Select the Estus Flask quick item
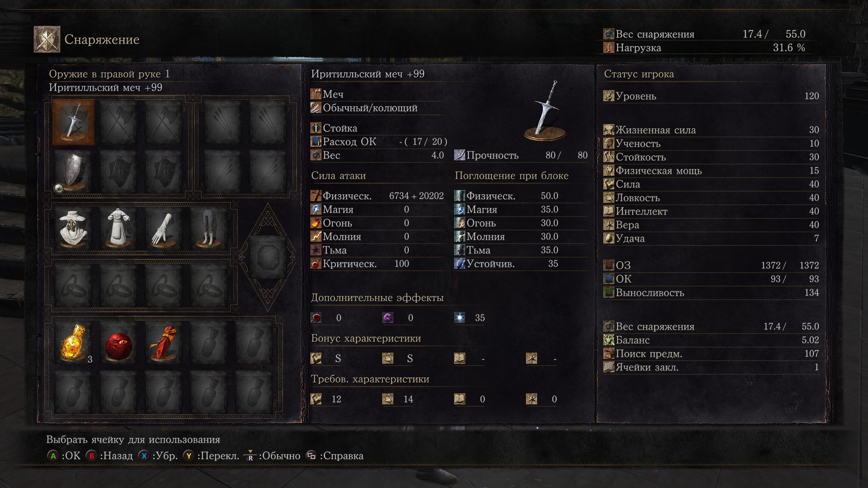Screen dimensions: 868x488 point(73,343)
